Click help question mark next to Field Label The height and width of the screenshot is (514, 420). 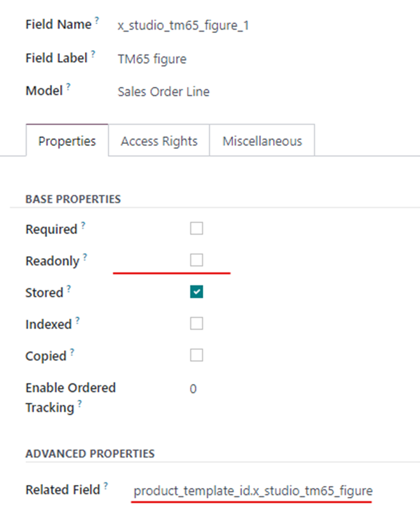pyautogui.click(x=94, y=54)
